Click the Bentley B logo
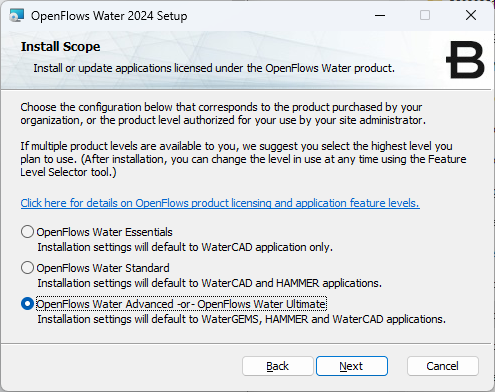495x392 pixels. pos(465,60)
